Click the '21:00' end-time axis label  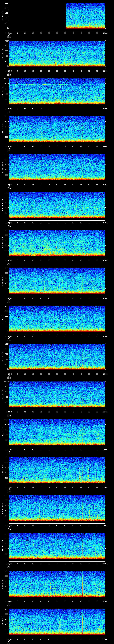point(105,450)
